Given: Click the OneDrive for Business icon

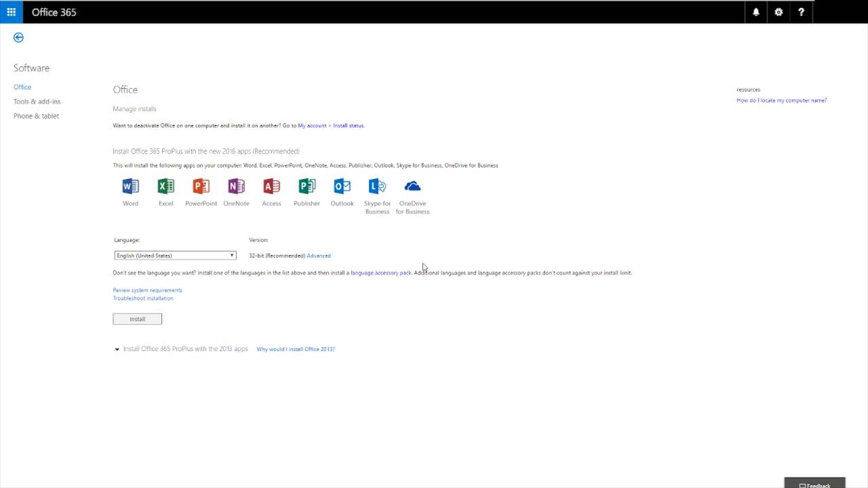Looking at the screenshot, I should [x=412, y=186].
